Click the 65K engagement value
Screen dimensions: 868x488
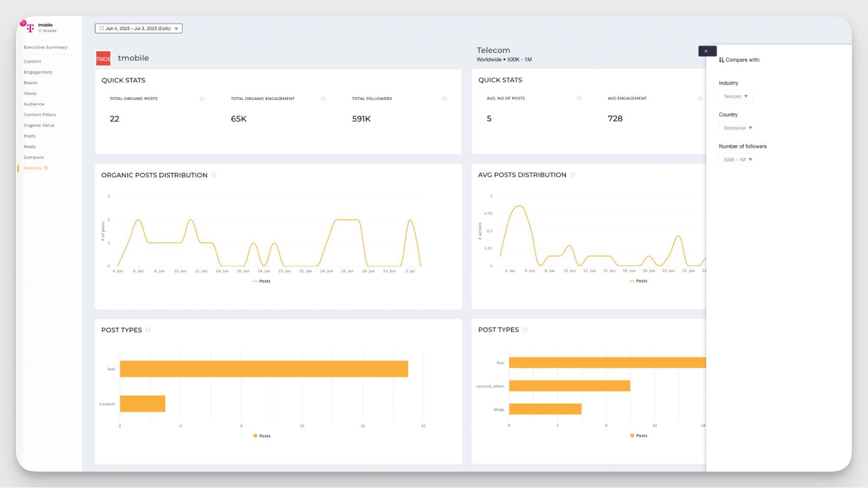[x=239, y=119]
